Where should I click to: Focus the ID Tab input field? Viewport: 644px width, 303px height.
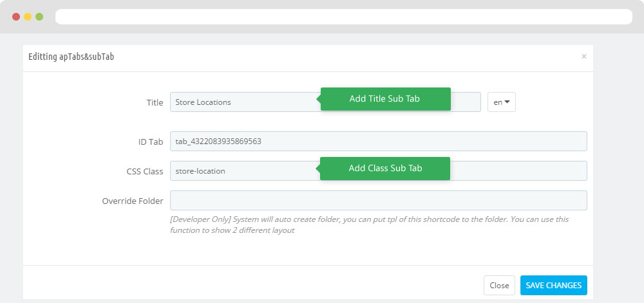pos(378,141)
